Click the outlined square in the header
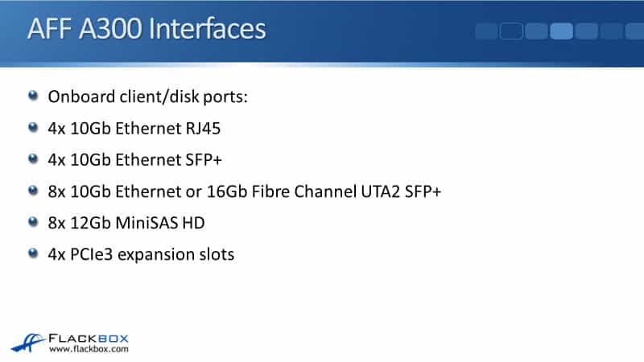 [511, 31]
